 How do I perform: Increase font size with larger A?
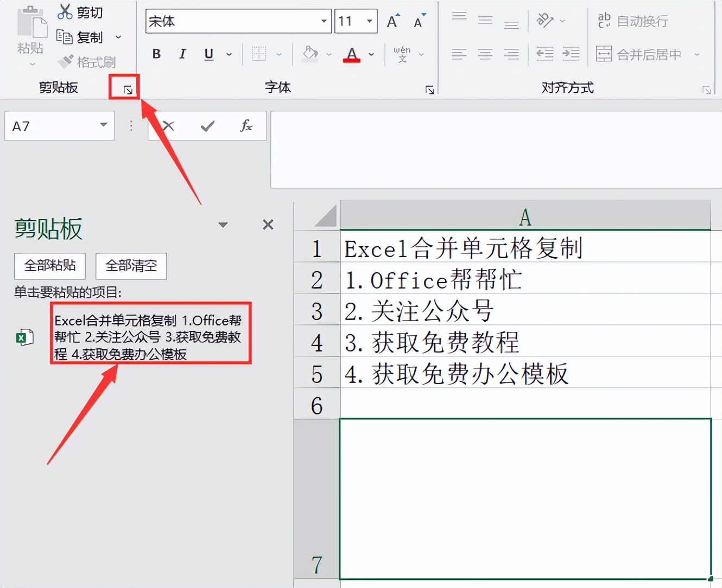point(393,22)
